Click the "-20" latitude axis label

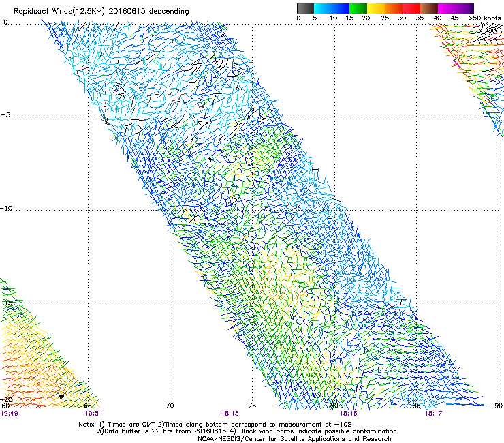tap(6, 399)
